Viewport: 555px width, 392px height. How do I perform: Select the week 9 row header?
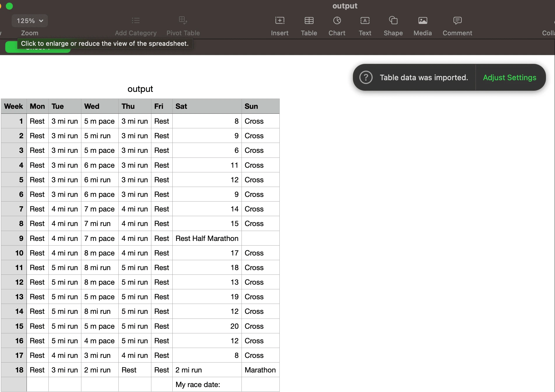(14, 238)
